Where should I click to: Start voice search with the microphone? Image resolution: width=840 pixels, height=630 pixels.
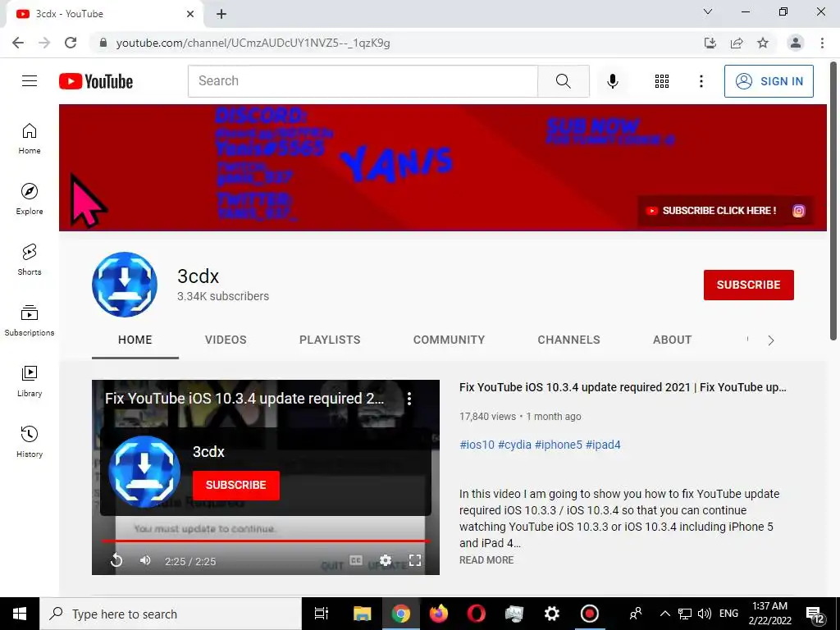click(612, 81)
